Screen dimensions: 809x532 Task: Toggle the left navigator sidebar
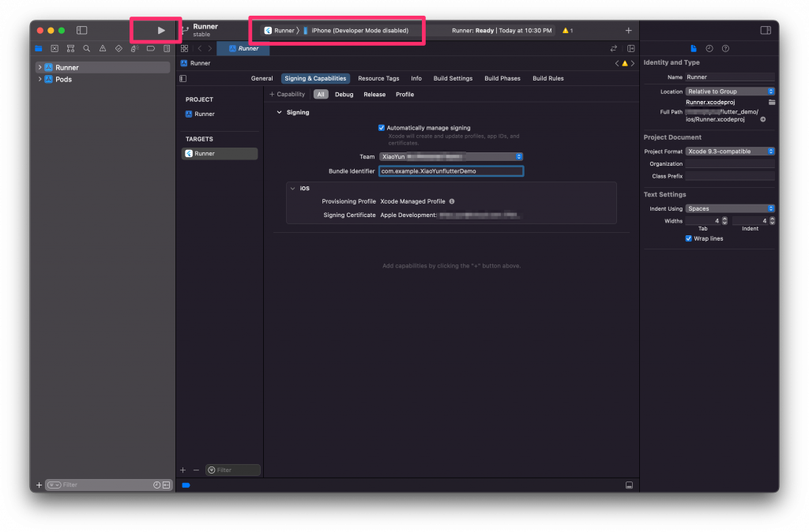click(x=82, y=31)
